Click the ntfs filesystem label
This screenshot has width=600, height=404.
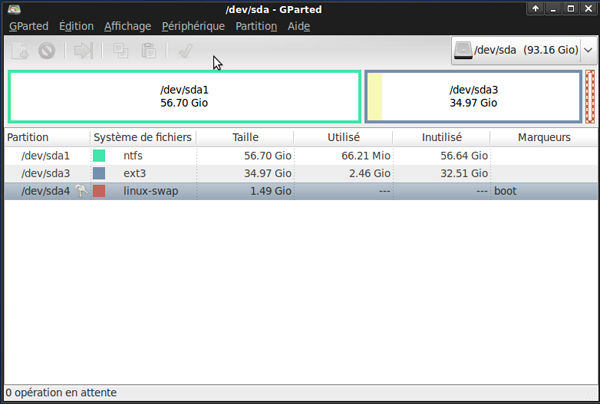133,155
